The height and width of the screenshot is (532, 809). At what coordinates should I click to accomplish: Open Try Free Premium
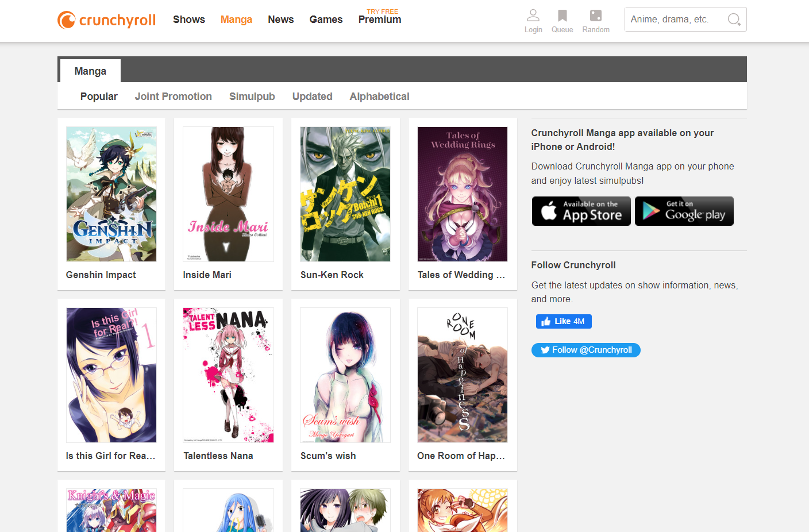coord(380,17)
